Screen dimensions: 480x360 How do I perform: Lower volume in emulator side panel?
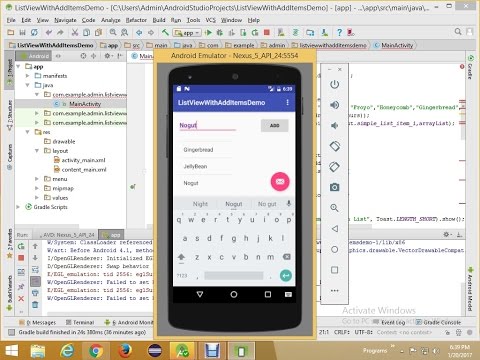(334, 126)
